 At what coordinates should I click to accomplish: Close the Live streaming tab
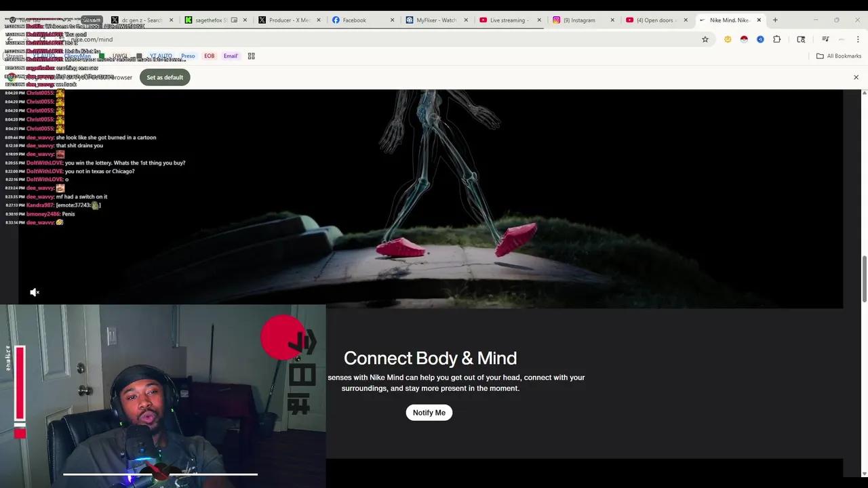(x=539, y=20)
